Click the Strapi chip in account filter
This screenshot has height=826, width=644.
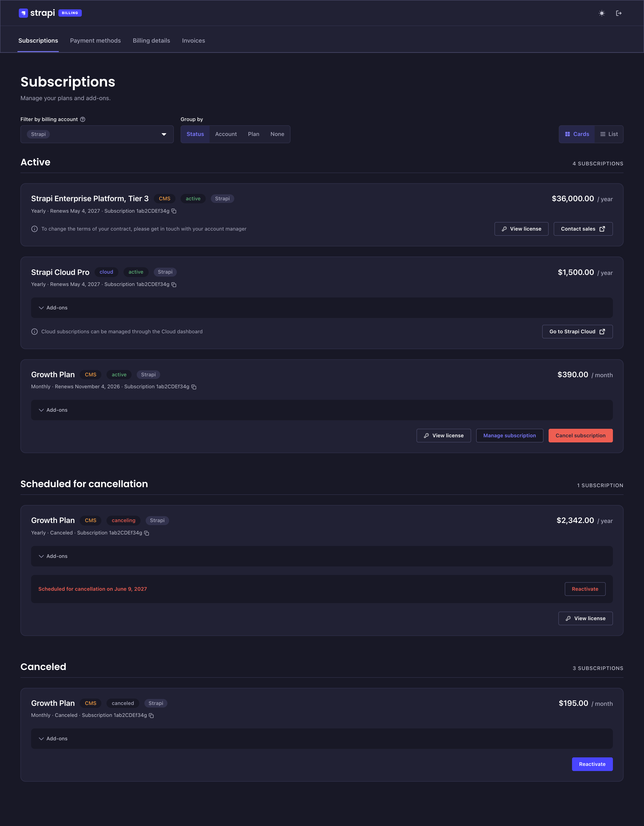point(39,134)
